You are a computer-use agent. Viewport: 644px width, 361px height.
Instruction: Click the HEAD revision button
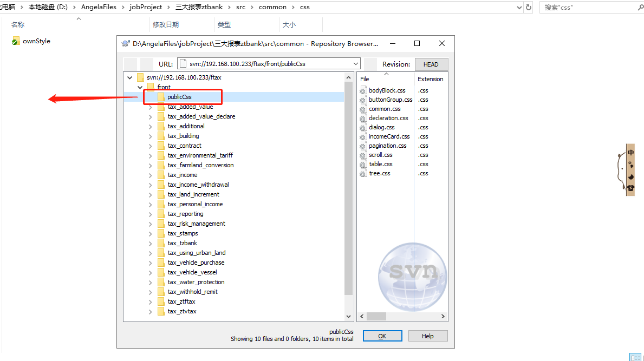click(431, 64)
